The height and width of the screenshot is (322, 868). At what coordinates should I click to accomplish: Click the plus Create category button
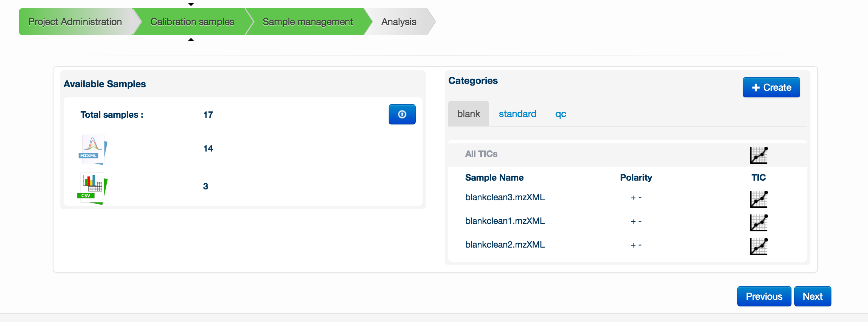(771, 87)
